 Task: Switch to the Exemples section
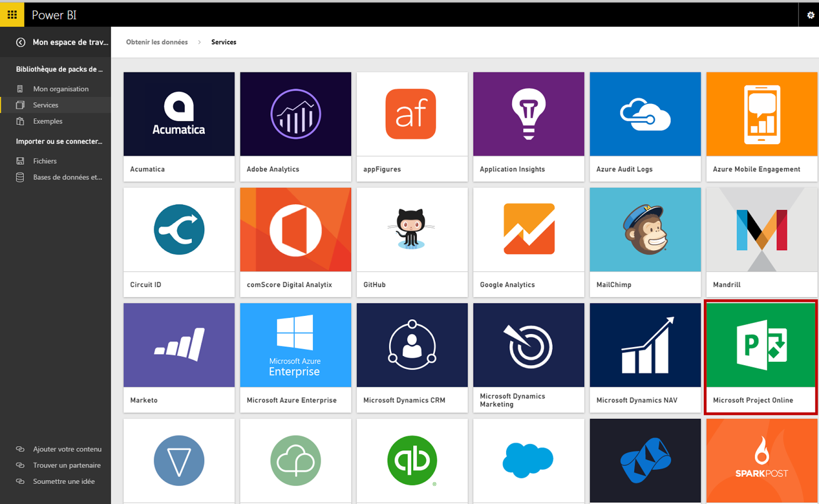point(48,121)
